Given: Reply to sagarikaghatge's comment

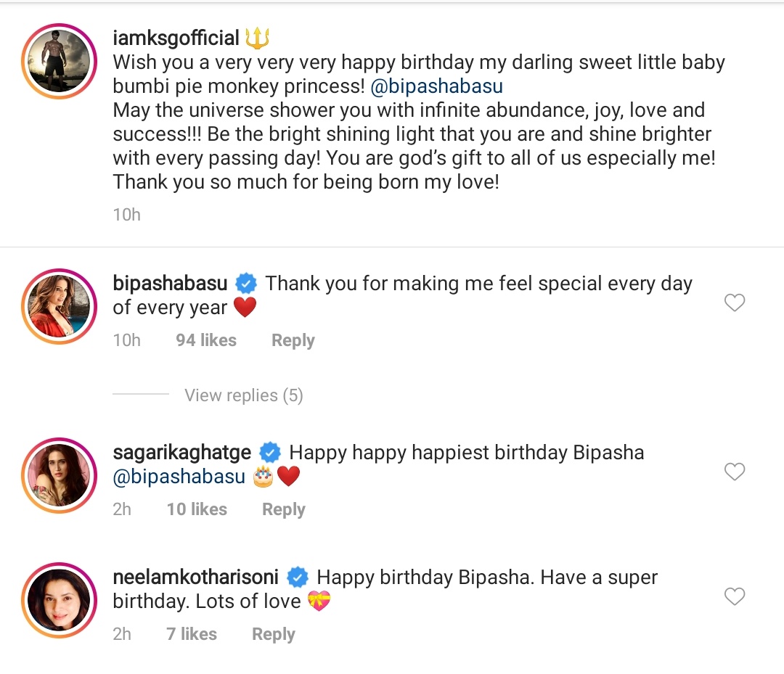Looking at the screenshot, I should 283,509.
